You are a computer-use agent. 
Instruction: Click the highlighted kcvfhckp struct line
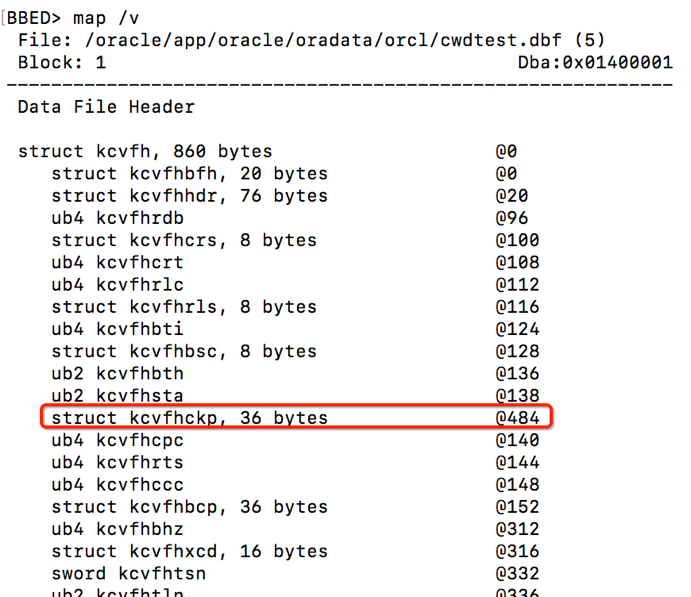[x=190, y=418]
